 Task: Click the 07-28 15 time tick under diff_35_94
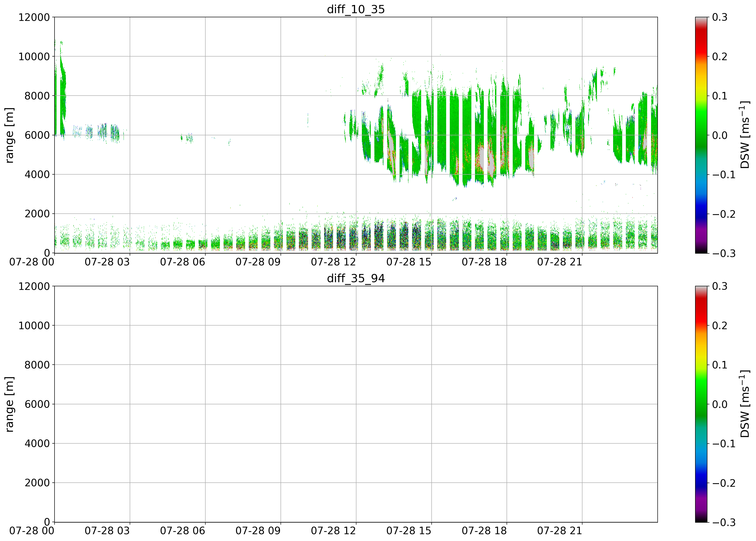pyautogui.click(x=409, y=531)
